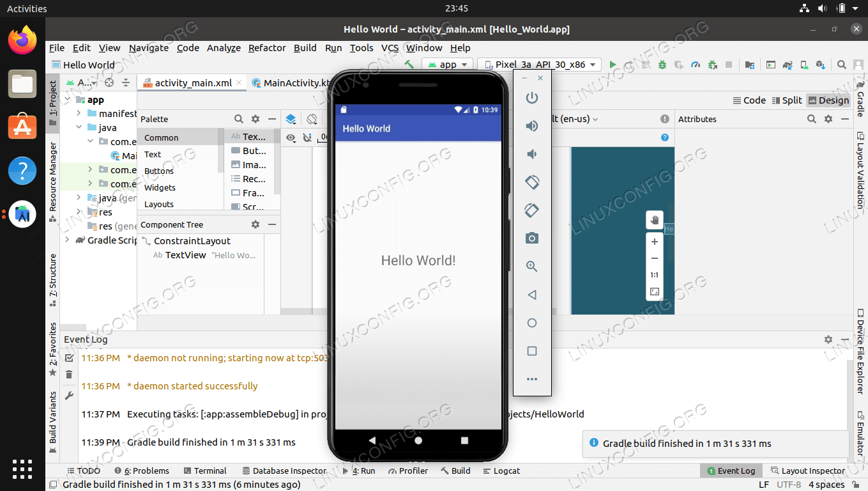Open the Default (en-us) locale dropdown
This screenshot has height=491, width=868.
[575, 119]
